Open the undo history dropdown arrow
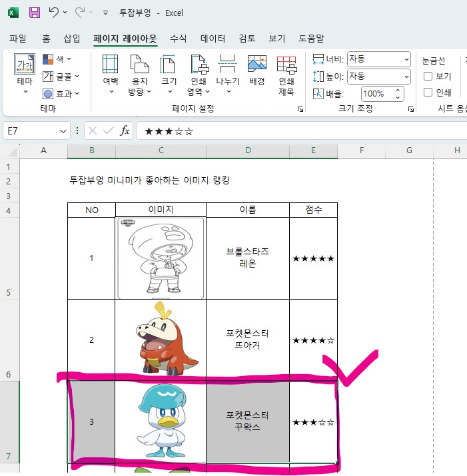The image size is (467, 476). tap(65, 13)
